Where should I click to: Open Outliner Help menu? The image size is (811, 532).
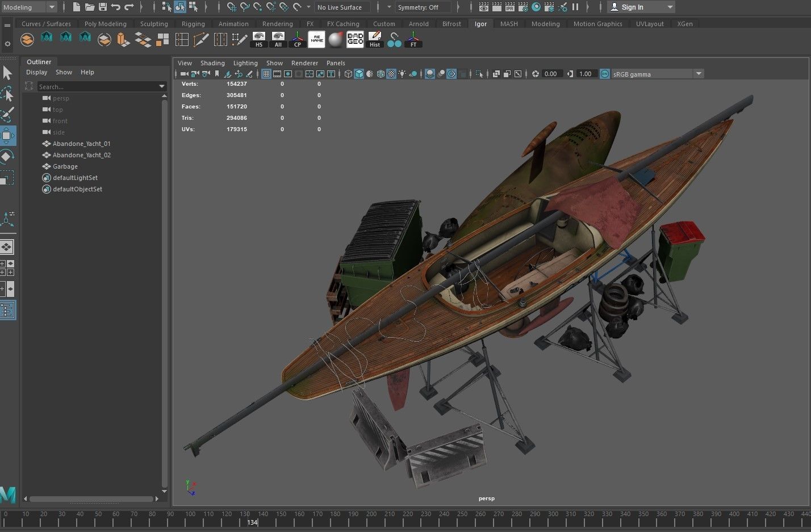(x=87, y=73)
